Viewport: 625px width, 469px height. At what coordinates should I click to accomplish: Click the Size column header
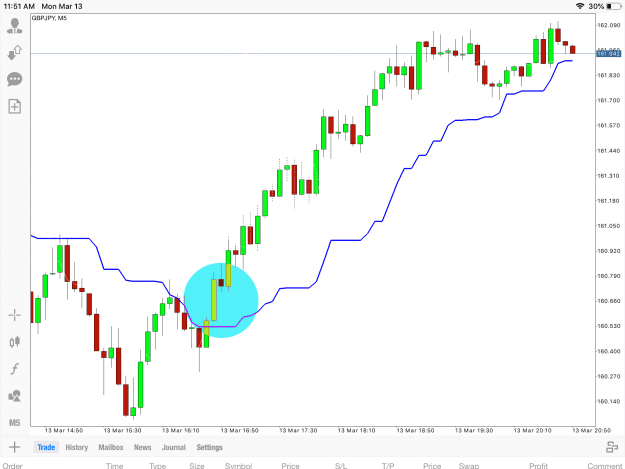197,465
